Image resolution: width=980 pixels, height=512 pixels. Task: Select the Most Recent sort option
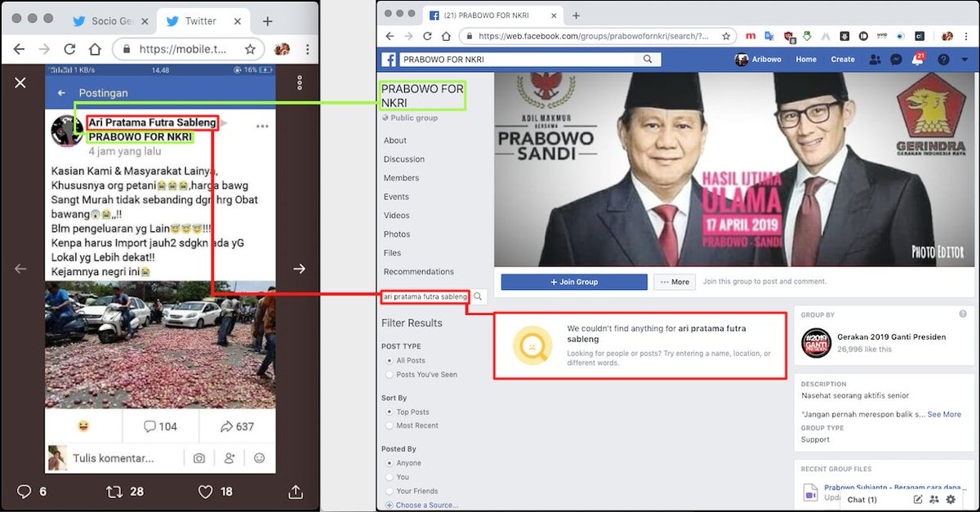pyautogui.click(x=389, y=425)
